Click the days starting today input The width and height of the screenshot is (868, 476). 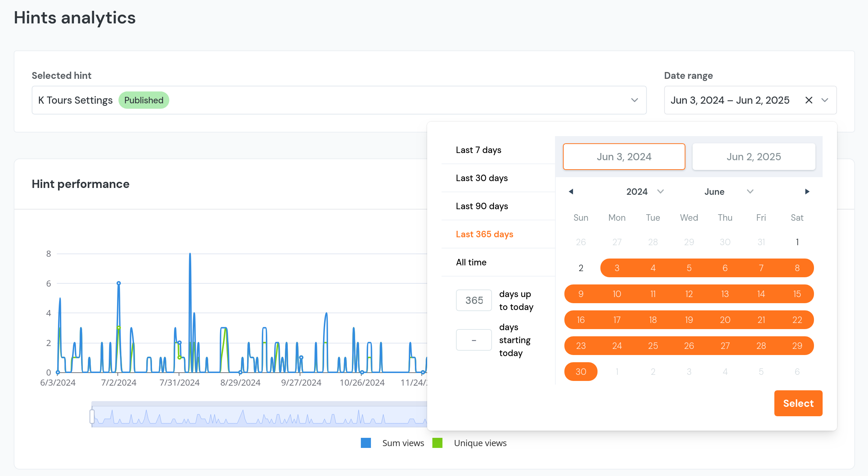[474, 340]
